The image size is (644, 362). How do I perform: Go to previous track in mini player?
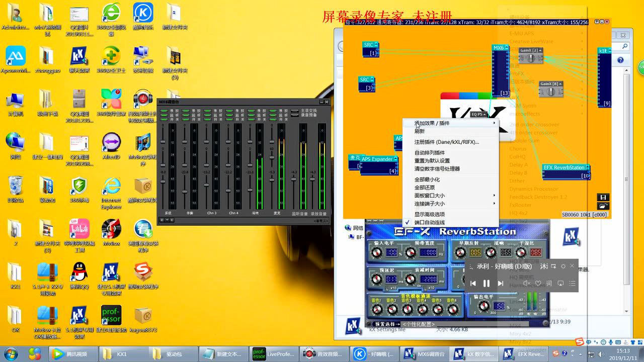click(x=473, y=284)
